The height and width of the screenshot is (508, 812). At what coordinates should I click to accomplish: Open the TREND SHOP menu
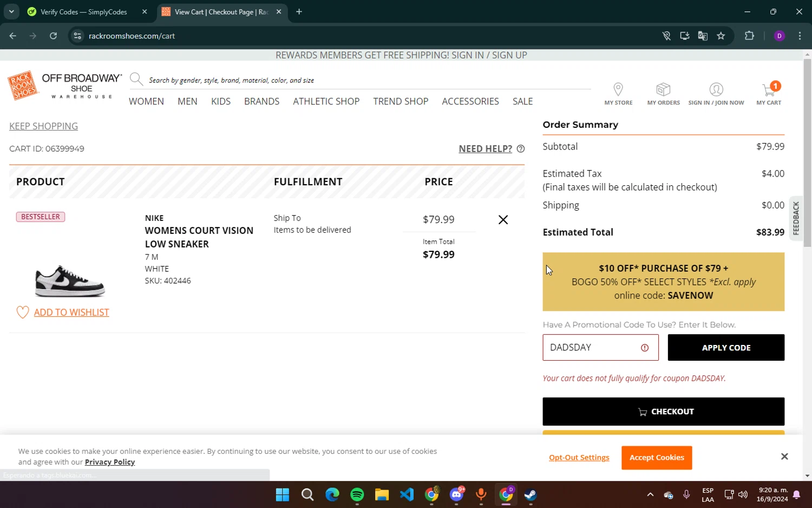401,101
